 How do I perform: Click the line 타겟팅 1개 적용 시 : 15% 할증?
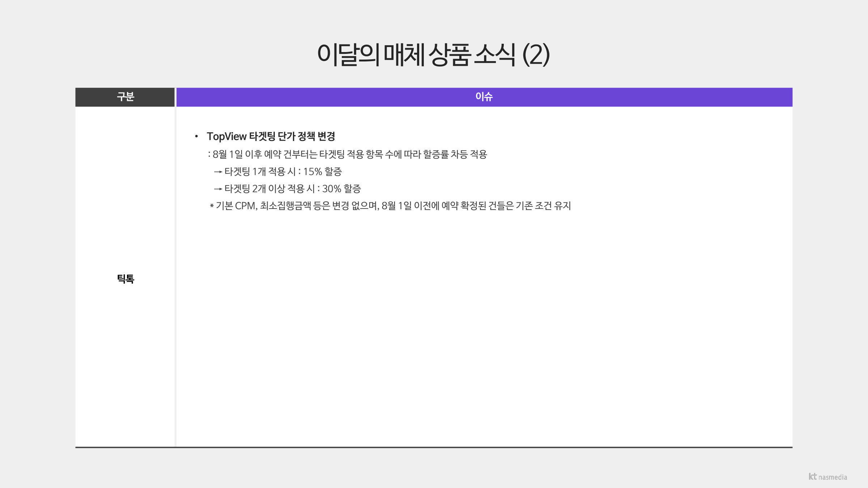point(278,171)
